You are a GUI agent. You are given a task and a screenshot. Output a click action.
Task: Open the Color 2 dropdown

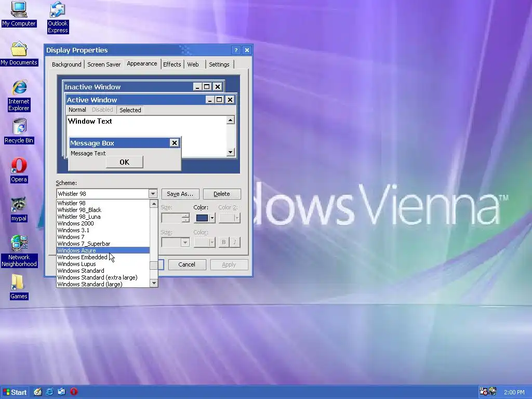tap(237, 218)
